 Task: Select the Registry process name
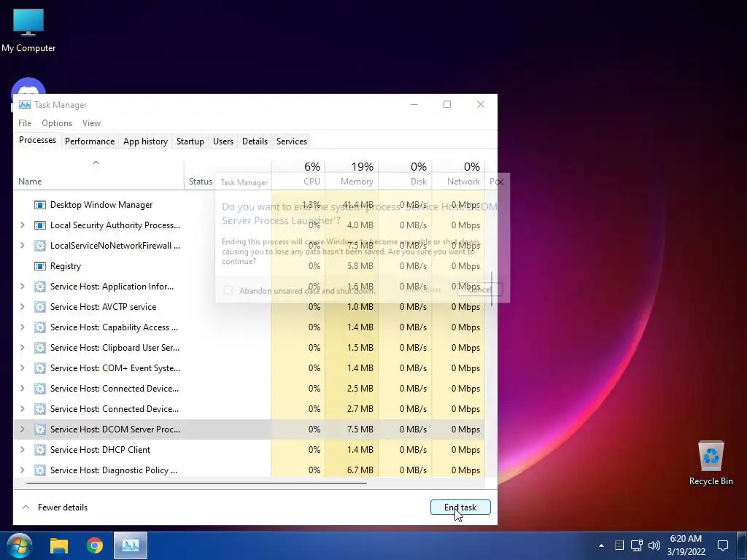pyautogui.click(x=65, y=266)
